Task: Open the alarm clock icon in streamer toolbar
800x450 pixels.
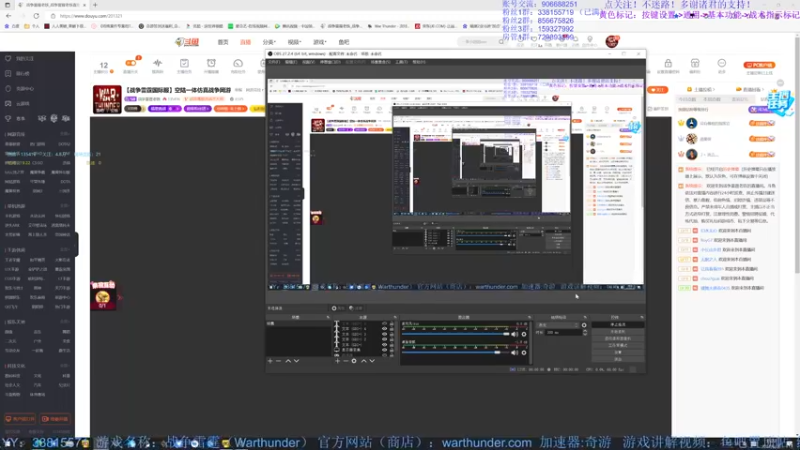Action: pos(211,63)
